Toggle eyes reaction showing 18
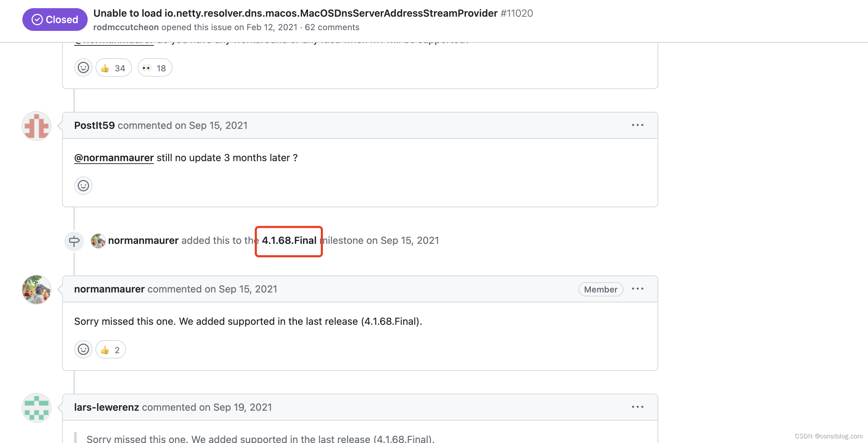 [x=155, y=68]
